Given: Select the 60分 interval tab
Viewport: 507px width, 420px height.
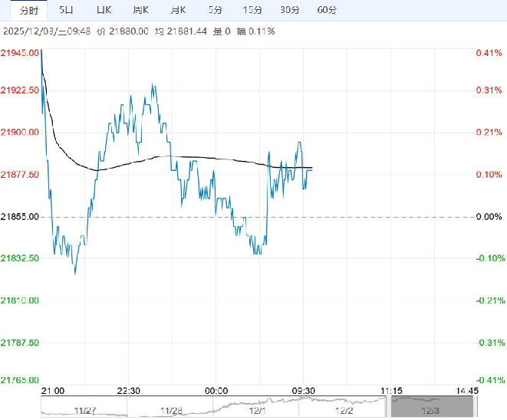Looking at the screenshot, I should click(x=326, y=10).
